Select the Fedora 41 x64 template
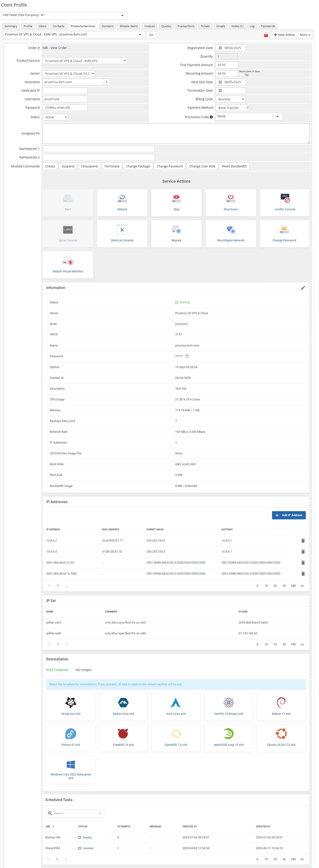The width and height of the screenshot is (319, 868). point(71,738)
